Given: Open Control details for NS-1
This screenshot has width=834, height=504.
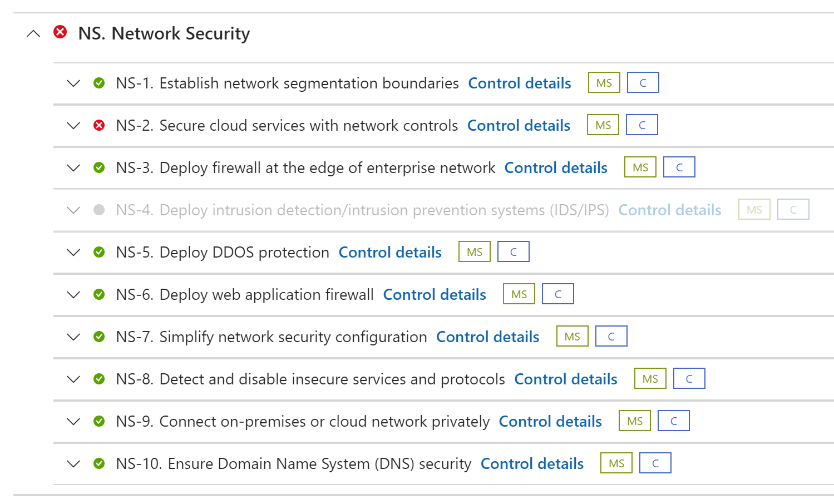Looking at the screenshot, I should tap(519, 83).
